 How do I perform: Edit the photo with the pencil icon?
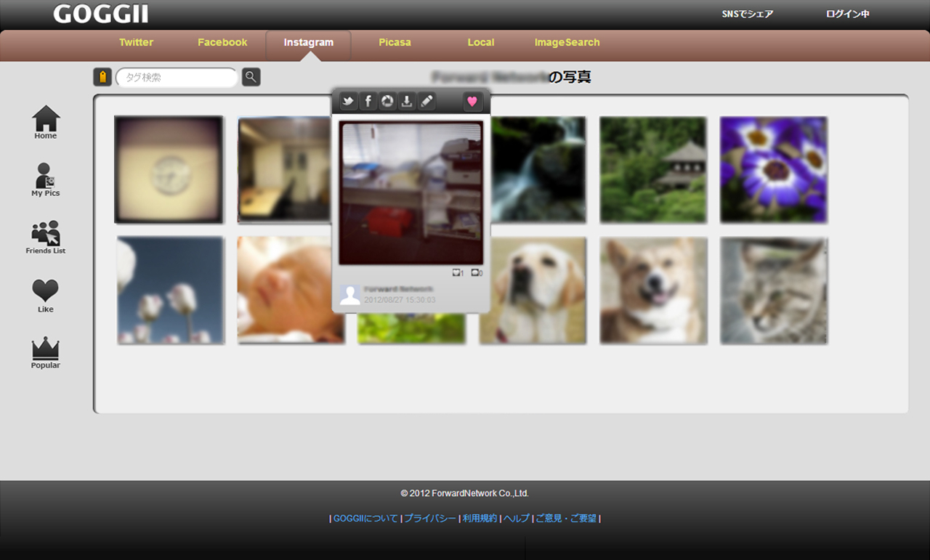pos(426,102)
